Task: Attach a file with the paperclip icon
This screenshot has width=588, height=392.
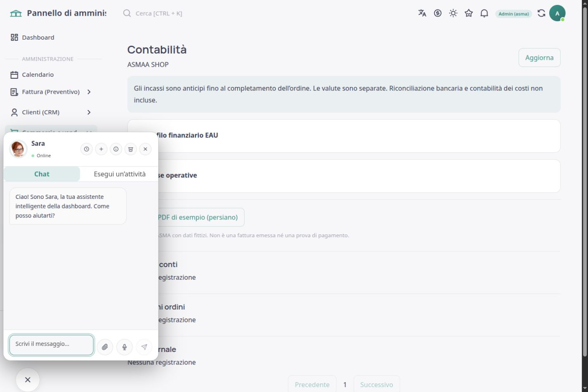Action: (105, 347)
